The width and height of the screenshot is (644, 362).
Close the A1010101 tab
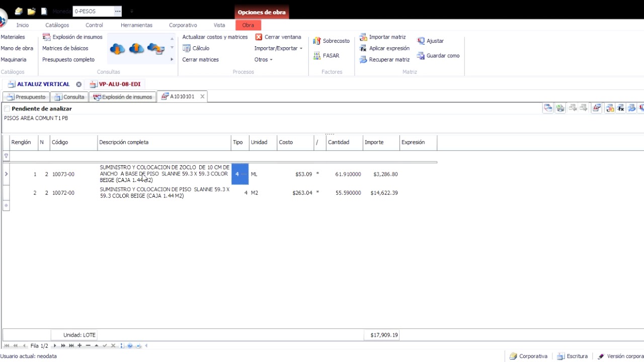point(202,97)
